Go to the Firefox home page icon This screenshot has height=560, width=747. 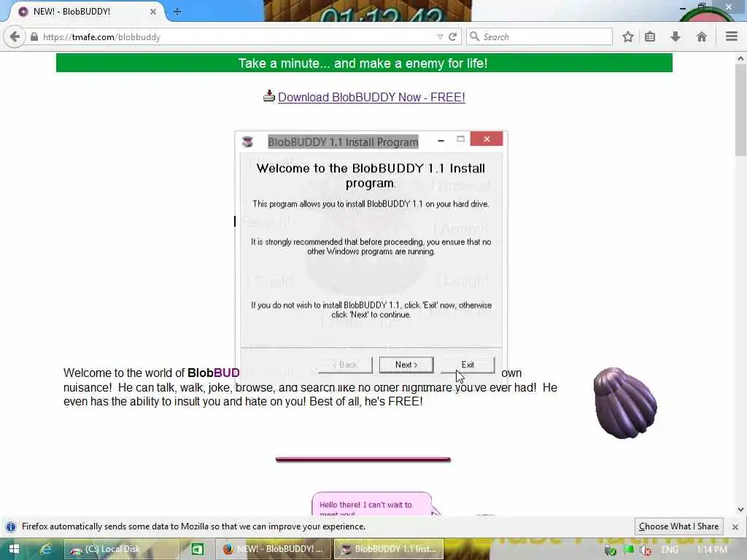(x=701, y=36)
